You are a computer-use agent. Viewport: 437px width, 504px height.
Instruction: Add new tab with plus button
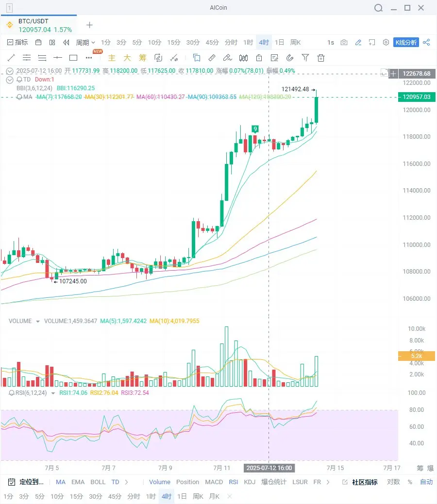89,25
